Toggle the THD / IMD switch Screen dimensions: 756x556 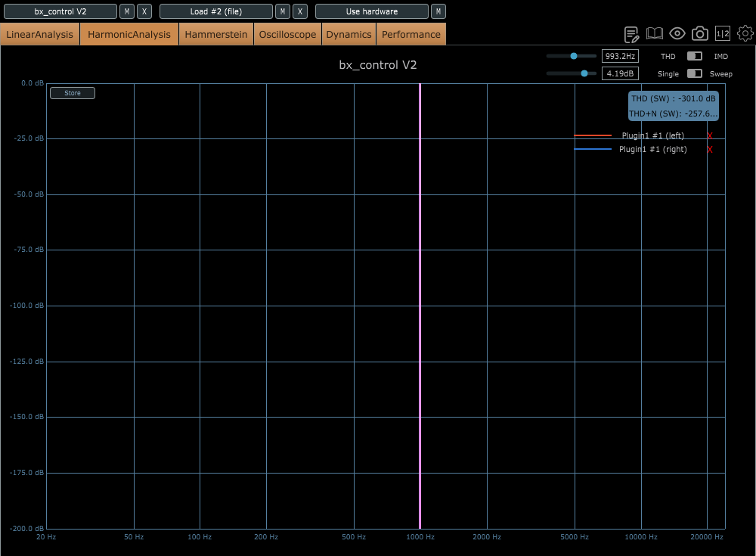point(694,57)
